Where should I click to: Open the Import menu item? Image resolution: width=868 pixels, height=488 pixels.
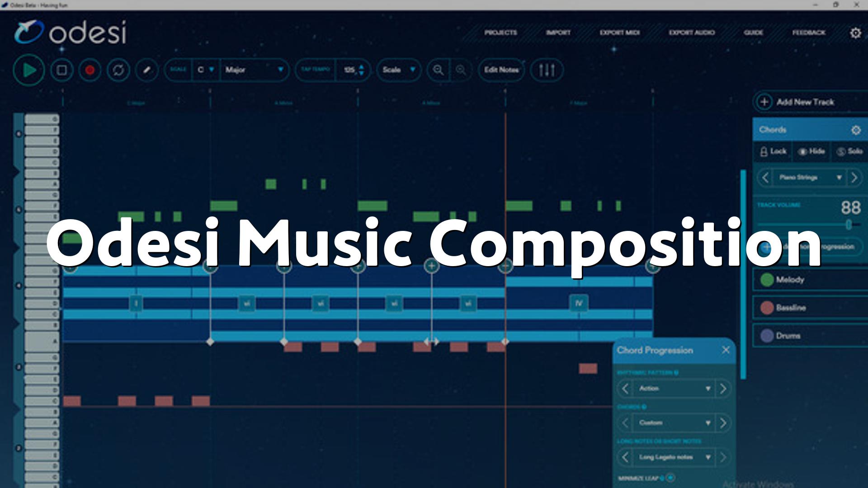coord(558,33)
